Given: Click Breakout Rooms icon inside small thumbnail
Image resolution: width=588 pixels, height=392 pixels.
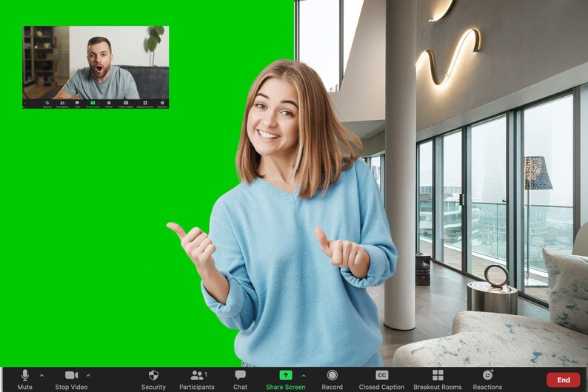Looking at the screenshot, I should pyautogui.click(x=145, y=103).
